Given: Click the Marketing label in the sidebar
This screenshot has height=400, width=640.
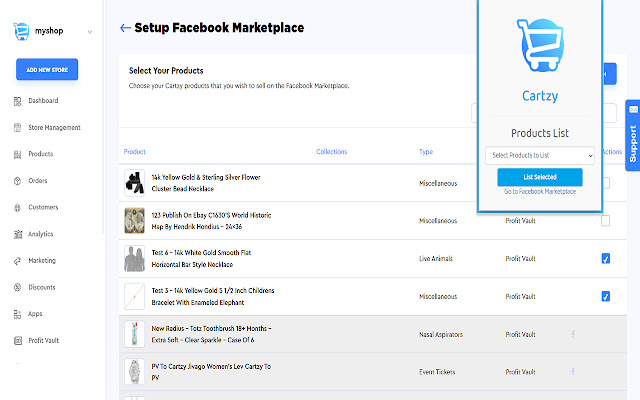Looking at the screenshot, I should tap(42, 260).
